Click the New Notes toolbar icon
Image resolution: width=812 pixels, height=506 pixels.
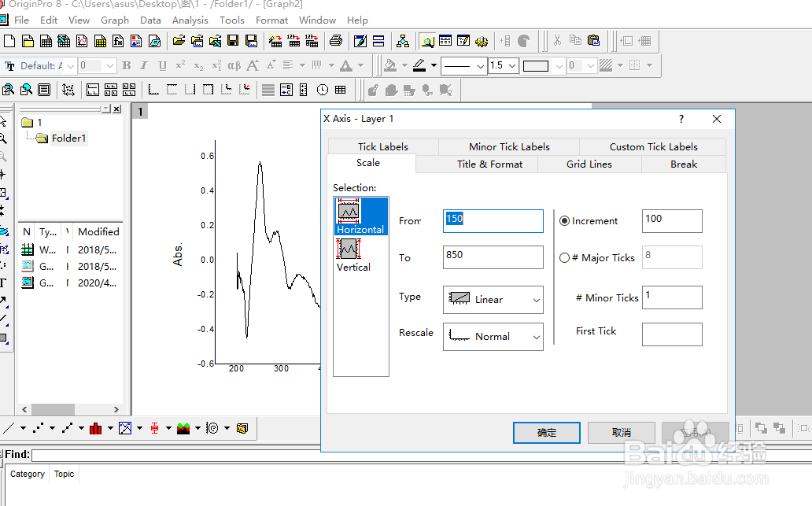click(x=154, y=41)
